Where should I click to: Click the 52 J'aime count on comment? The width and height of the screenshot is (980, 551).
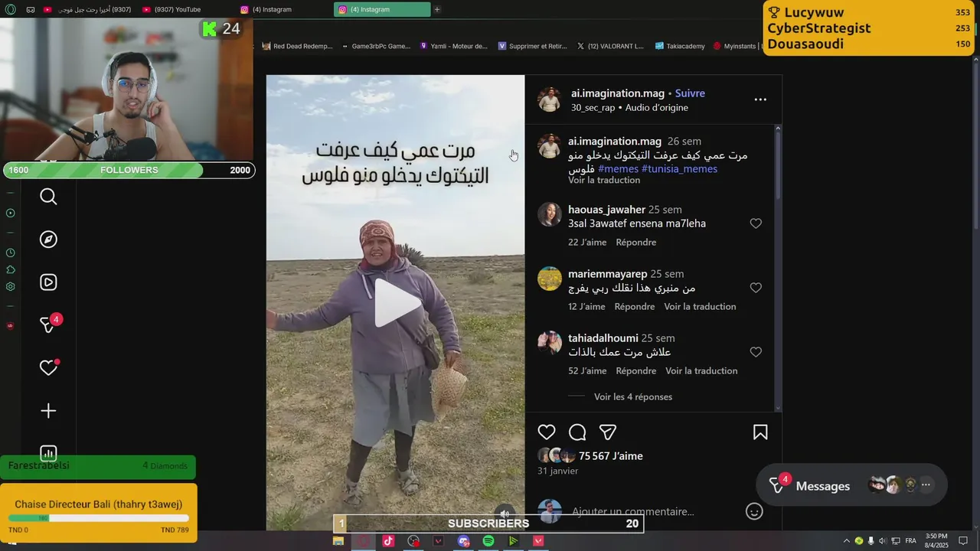[587, 370]
